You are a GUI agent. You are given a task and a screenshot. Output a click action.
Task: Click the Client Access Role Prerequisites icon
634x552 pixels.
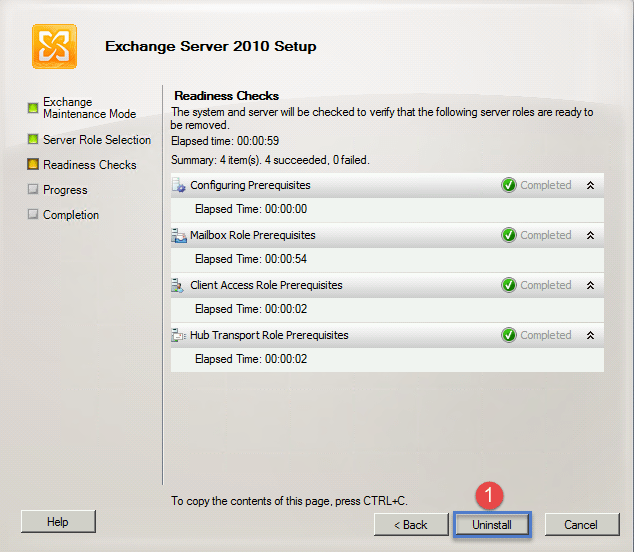(x=178, y=286)
